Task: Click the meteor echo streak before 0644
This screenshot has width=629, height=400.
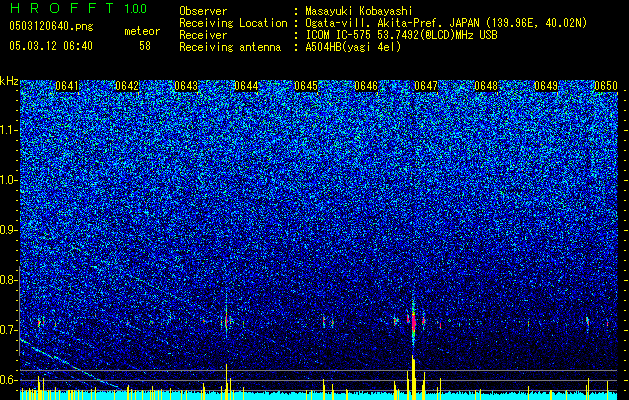Action: (x=226, y=319)
